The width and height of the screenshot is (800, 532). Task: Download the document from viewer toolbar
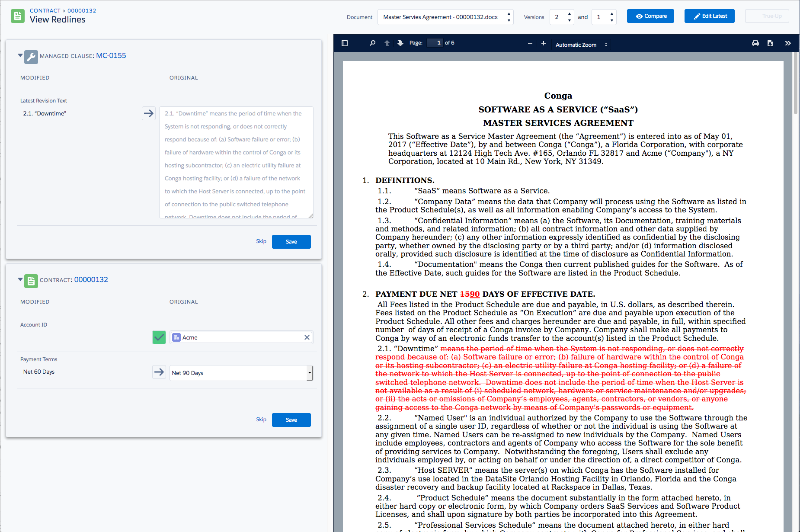[770, 43]
